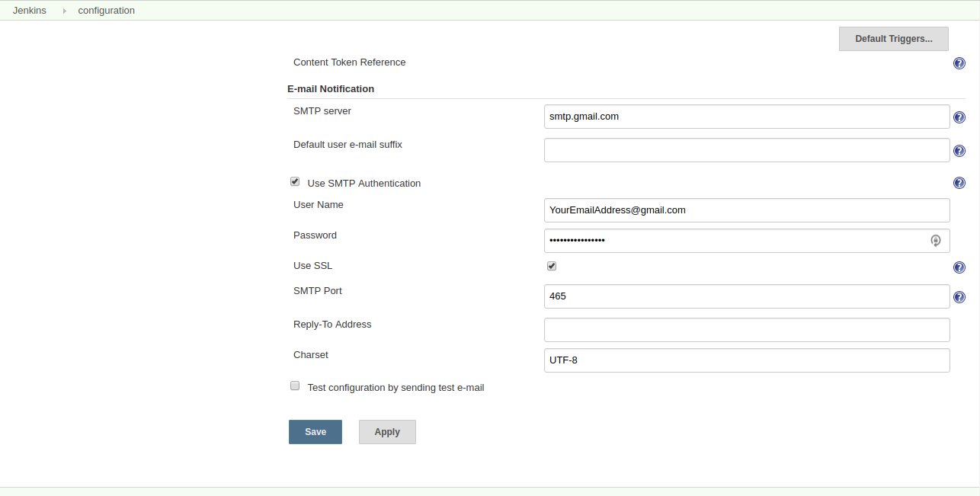Enable test configuration by sending test e-mail
The height and width of the screenshot is (496, 980).
[x=295, y=386]
